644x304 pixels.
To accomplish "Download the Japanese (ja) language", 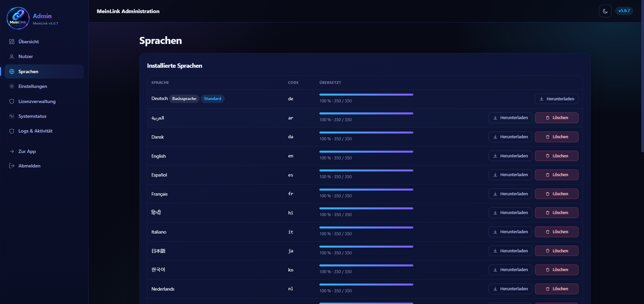I will (510, 251).
